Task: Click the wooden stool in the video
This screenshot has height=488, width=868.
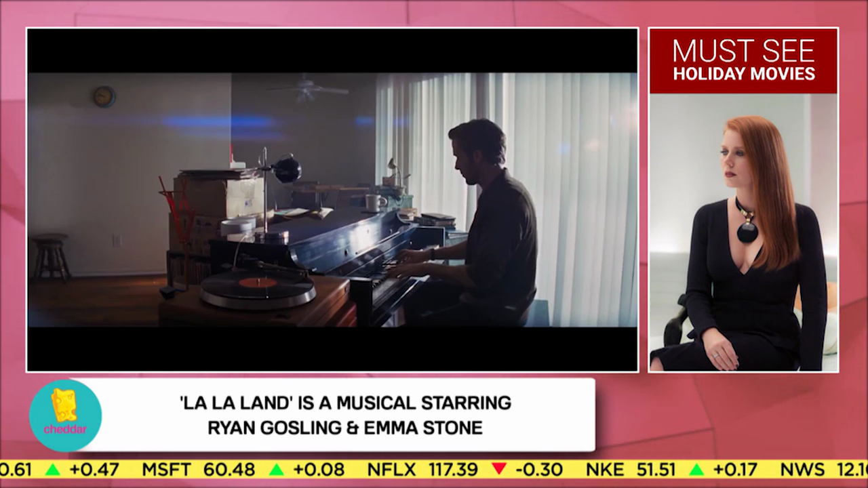Action: coord(52,256)
